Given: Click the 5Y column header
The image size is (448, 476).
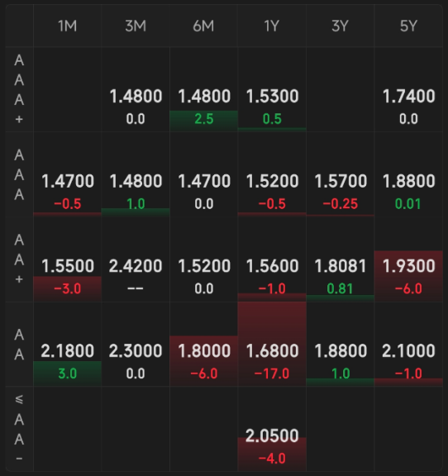Looking at the screenshot, I should click(408, 26).
